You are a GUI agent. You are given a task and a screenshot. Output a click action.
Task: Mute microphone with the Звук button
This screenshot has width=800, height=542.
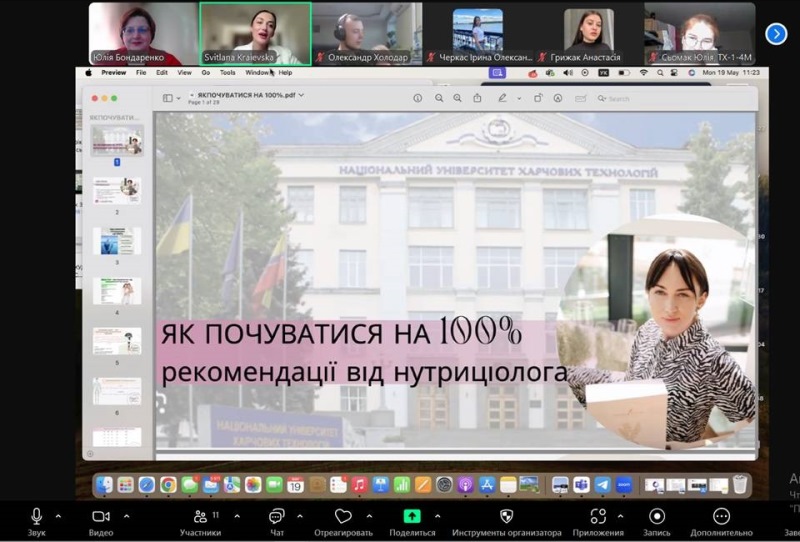click(x=37, y=517)
